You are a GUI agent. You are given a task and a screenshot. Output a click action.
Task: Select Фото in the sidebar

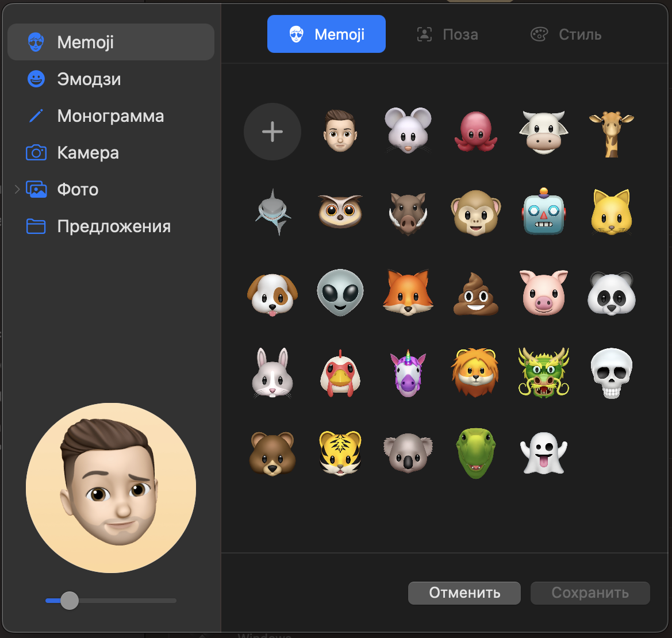111,189
